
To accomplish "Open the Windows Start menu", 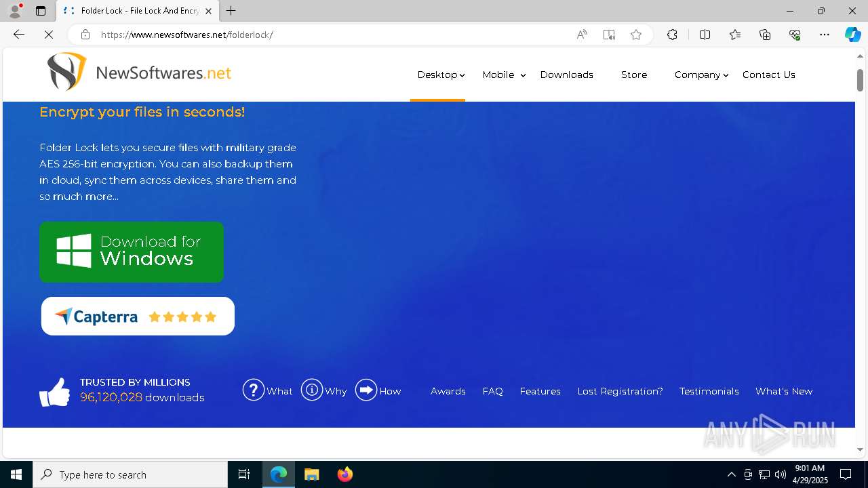I will (16, 474).
